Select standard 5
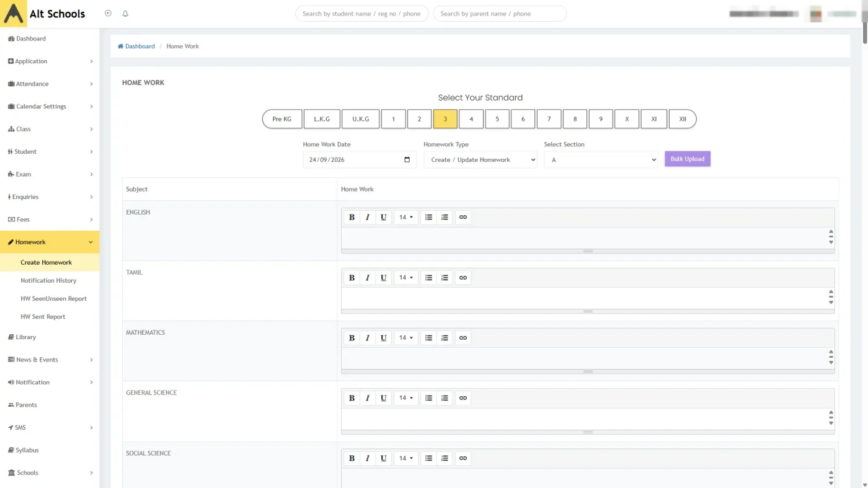This screenshot has width=868, height=488. (x=497, y=119)
